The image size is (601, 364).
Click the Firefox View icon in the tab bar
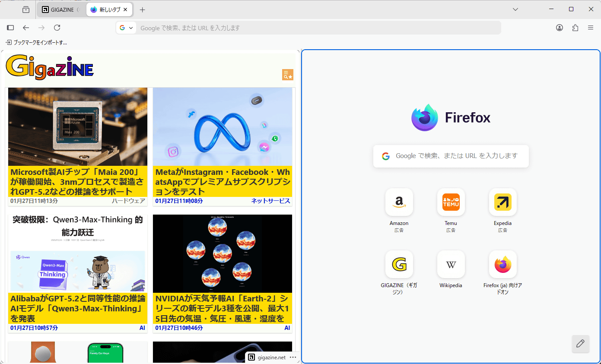26,9
